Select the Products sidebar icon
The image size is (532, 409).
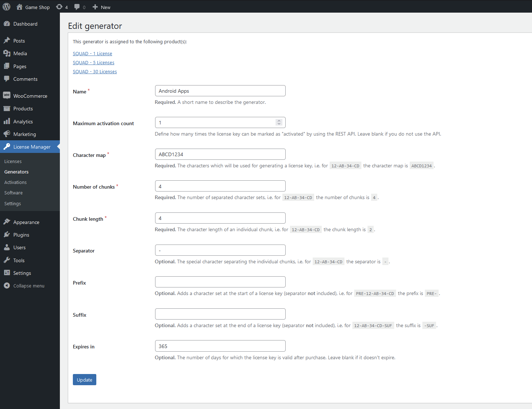coord(7,108)
